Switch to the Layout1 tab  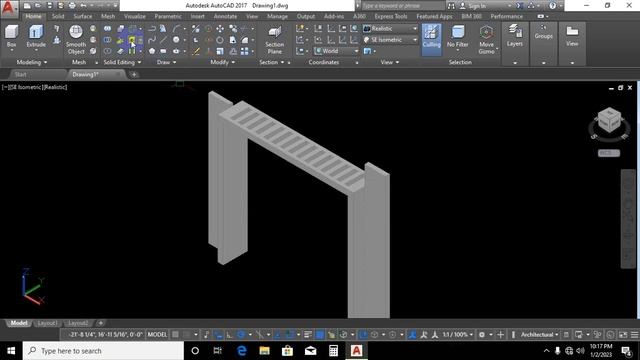(x=47, y=323)
